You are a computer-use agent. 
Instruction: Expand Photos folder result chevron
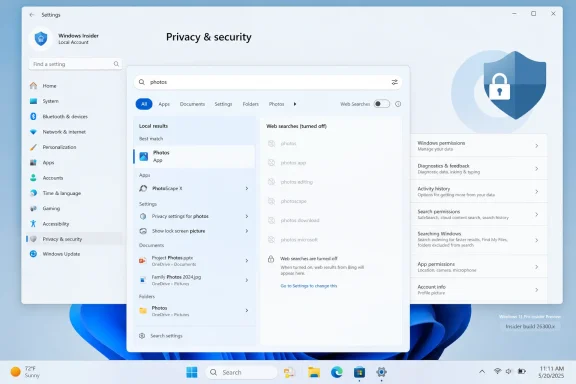tap(247, 311)
